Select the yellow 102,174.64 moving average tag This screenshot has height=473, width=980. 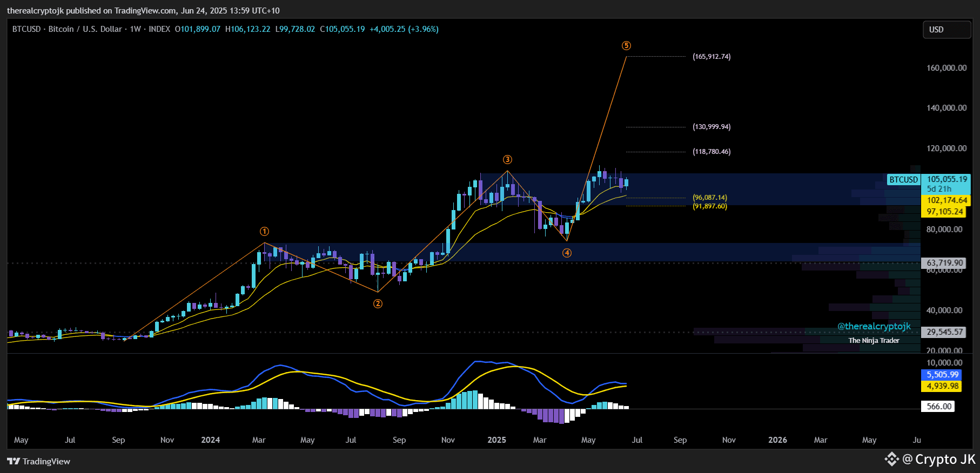point(947,200)
